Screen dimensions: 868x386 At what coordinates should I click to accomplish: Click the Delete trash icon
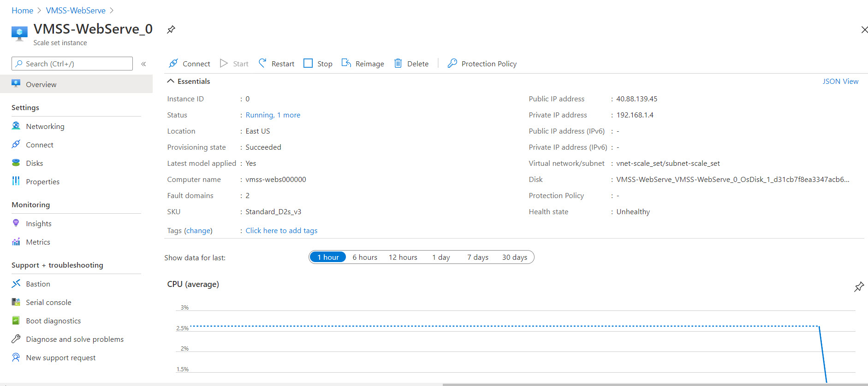point(398,63)
